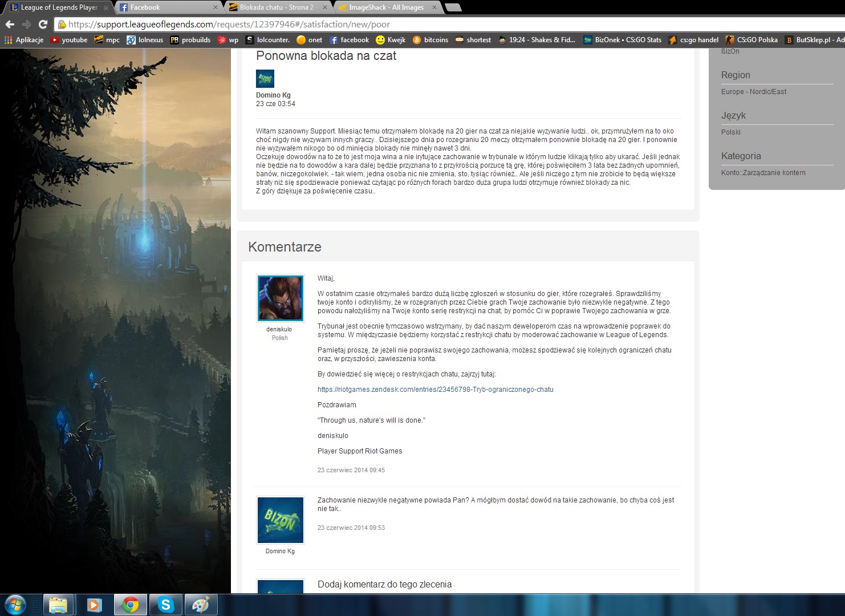Open the cs:go handel bookmark
Screen dimensions: 845x616
pos(693,40)
